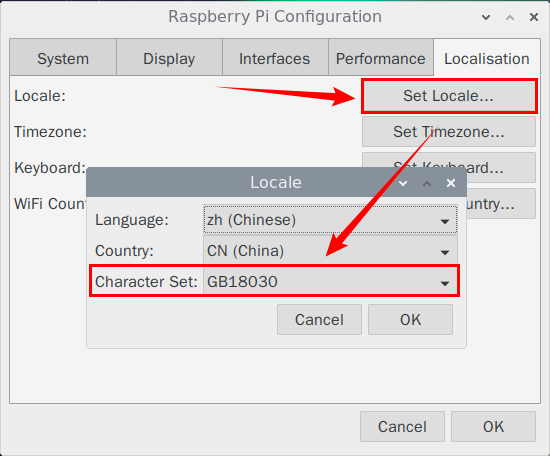This screenshot has width=550, height=456.
Task: Select the Localisation tab
Action: click(487, 59)
